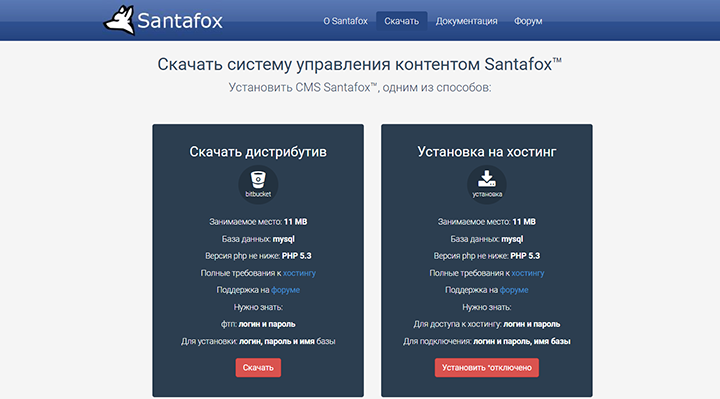Open the Документация menu item
Image resolution: width=720 pixels, height=399 pixels.
[466, 21]
